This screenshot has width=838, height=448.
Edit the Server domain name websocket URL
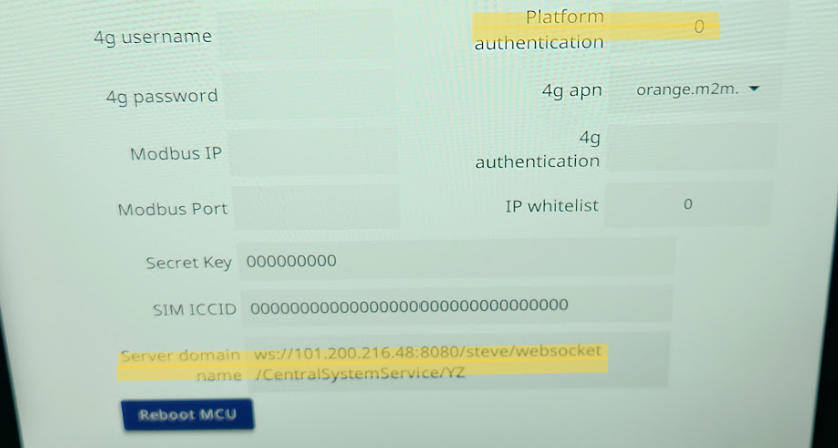point(457,362)
